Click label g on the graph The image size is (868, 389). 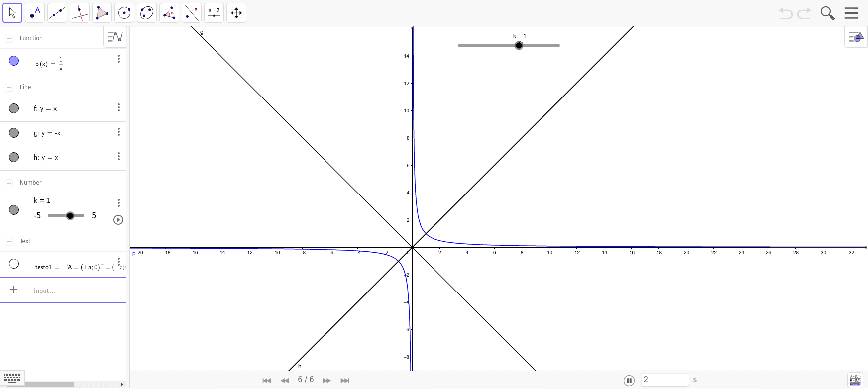point(202,32)
